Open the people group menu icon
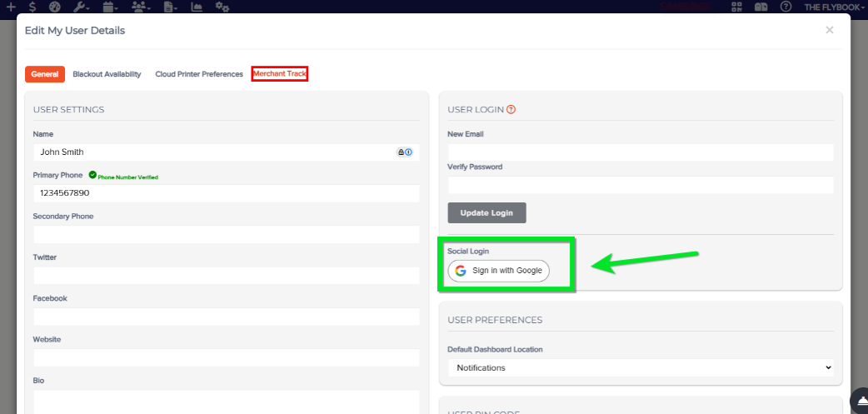This screenshot has width=868, height=414. [142, 7]
